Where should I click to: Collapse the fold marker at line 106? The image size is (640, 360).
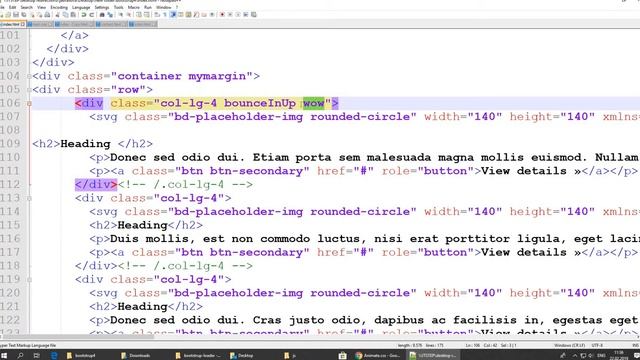click(x=29, y=104)
